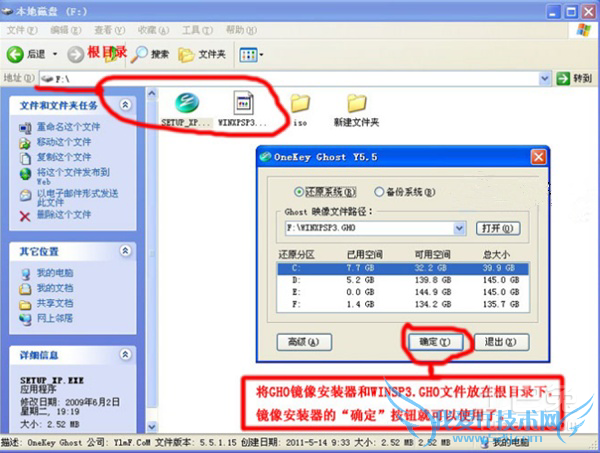Click the 已用空间 column header

(x=364, y=254)
